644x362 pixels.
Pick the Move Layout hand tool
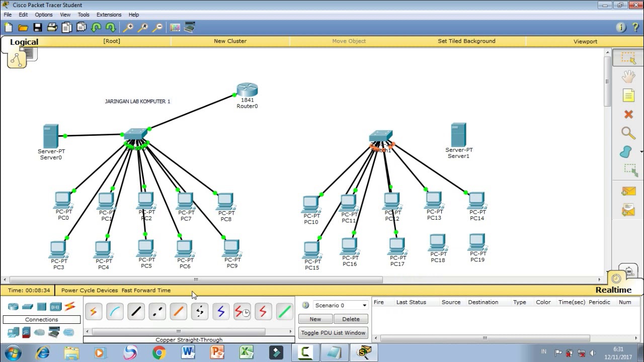[628, 76]
